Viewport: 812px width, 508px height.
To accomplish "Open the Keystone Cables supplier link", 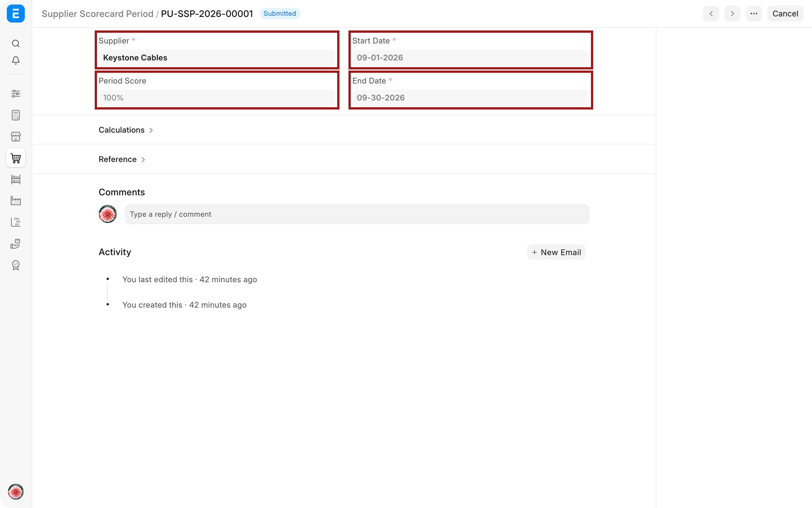I will [135, 58].
